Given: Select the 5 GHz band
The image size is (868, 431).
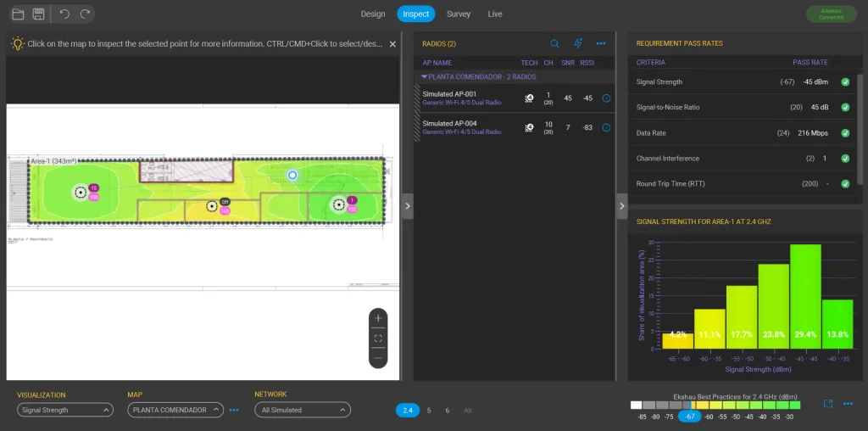Looking at the screenshot, I should (x=429, y=411).
